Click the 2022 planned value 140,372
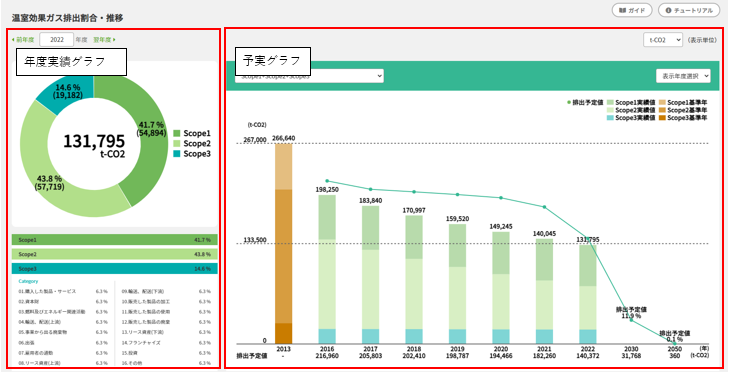 coord(588,356)
